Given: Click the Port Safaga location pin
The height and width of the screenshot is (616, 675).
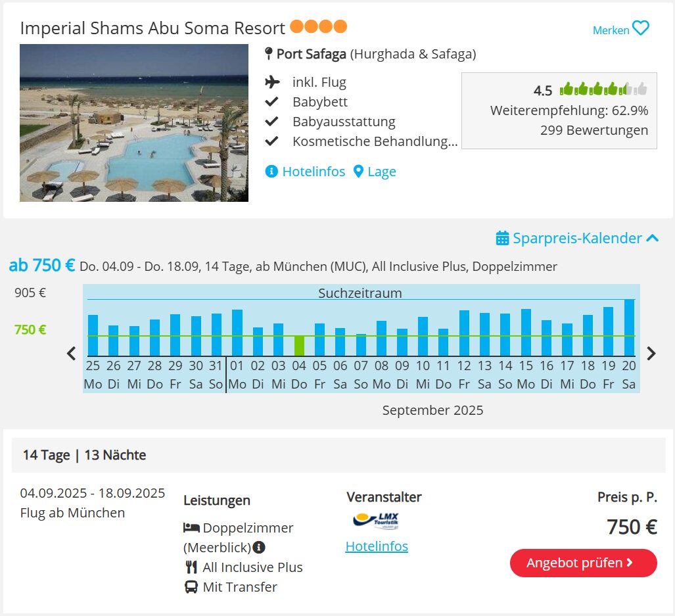Looking at the screenshot, I should point(269,54).
